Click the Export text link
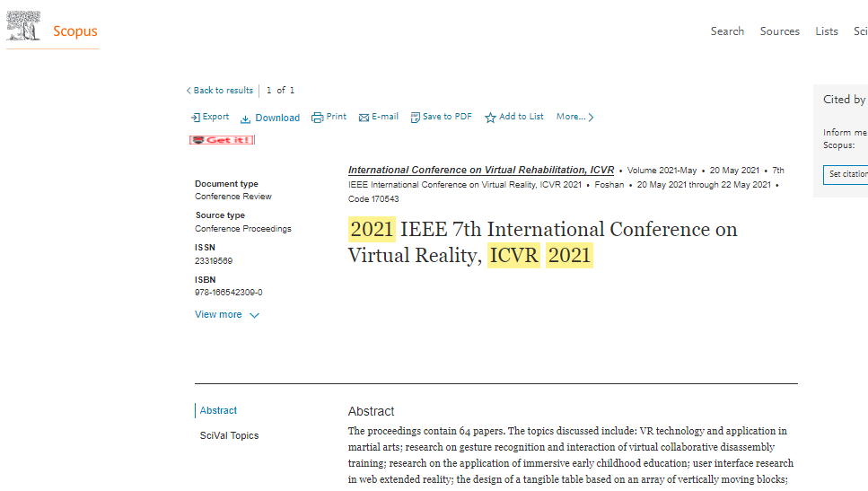Viewport: 868px width, 491px height. [215, 117]
